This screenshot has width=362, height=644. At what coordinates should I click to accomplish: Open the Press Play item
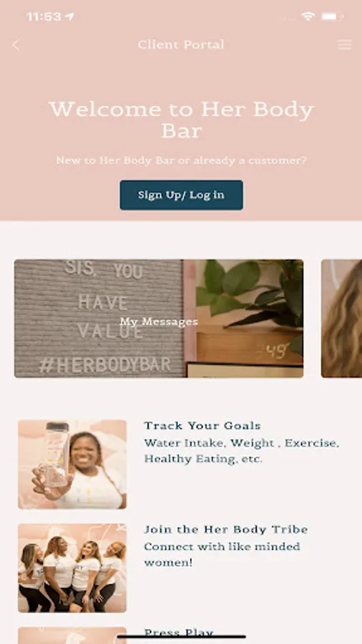[179, 633]
